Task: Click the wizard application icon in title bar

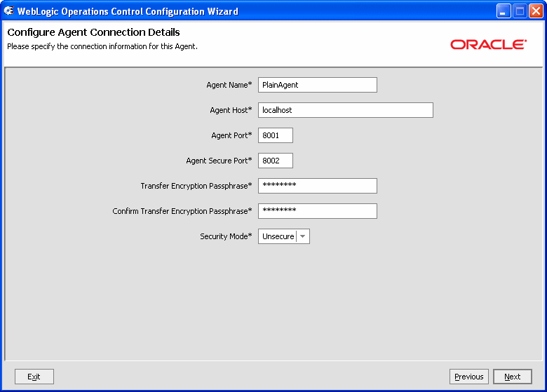Action: click(x=8, y=11)
